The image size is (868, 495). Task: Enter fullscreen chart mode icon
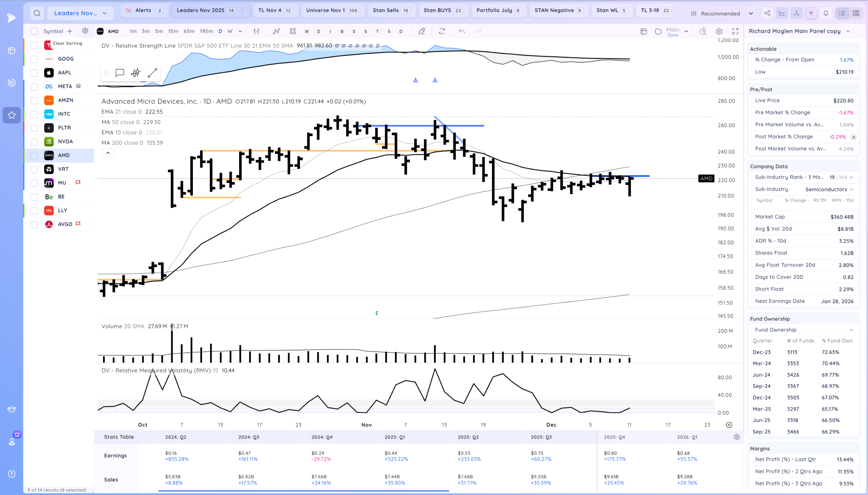(735, 31)
